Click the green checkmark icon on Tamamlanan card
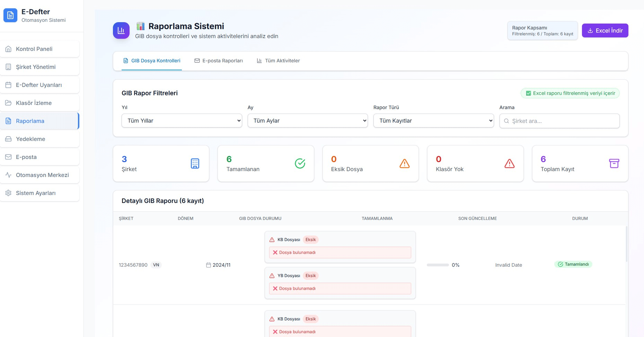 [300, 163]
